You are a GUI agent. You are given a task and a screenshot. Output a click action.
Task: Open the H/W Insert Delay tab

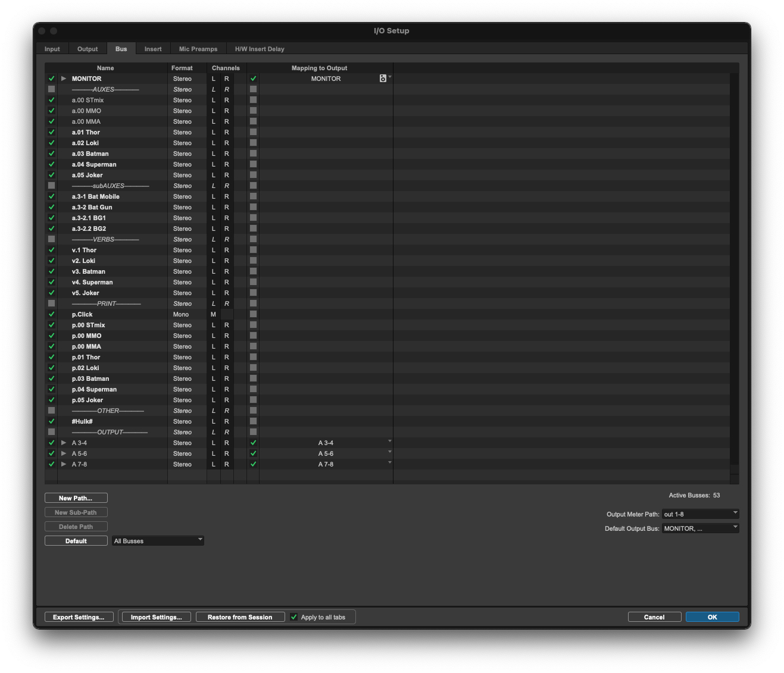(260, 49)
